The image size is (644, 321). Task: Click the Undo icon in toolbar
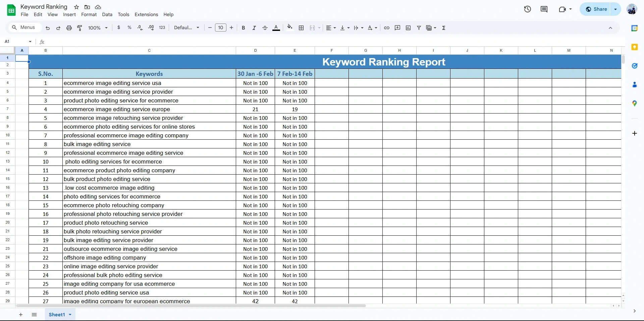click(48, 28)
